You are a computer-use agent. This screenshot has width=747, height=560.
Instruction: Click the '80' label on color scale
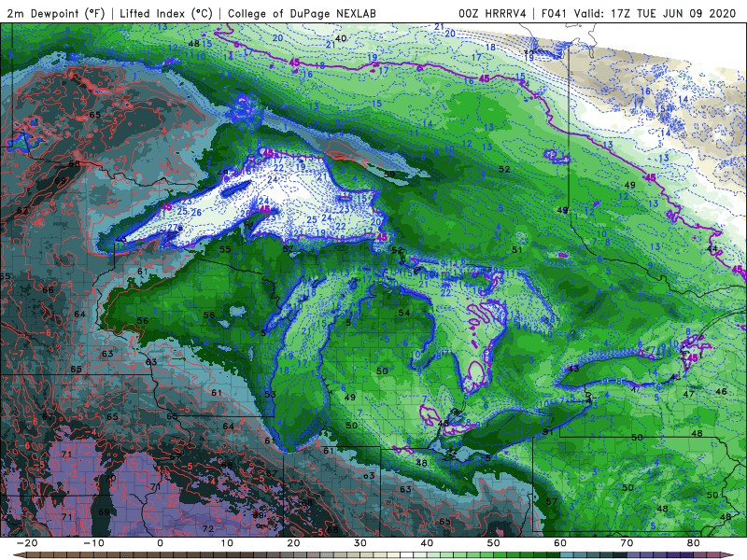click(x=694, y=543)
